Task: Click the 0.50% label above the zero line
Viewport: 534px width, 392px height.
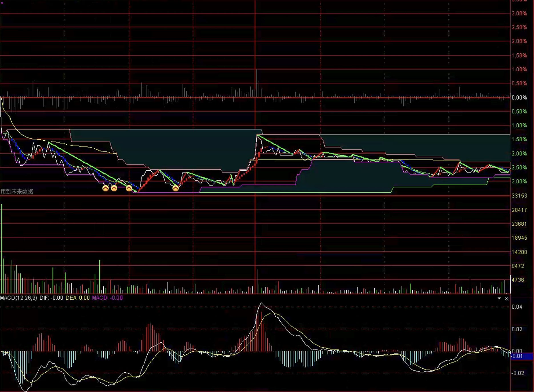Action: [x=519, y=83]
